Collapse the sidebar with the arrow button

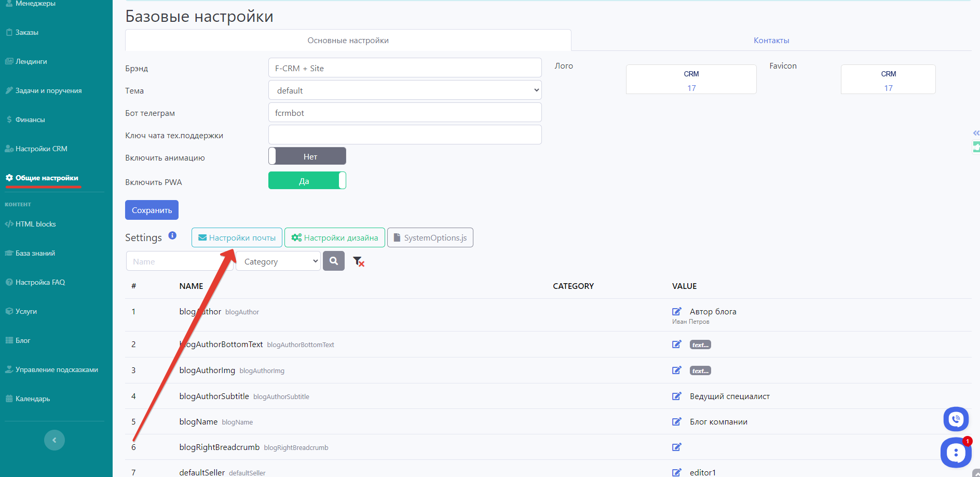point(55,440)
